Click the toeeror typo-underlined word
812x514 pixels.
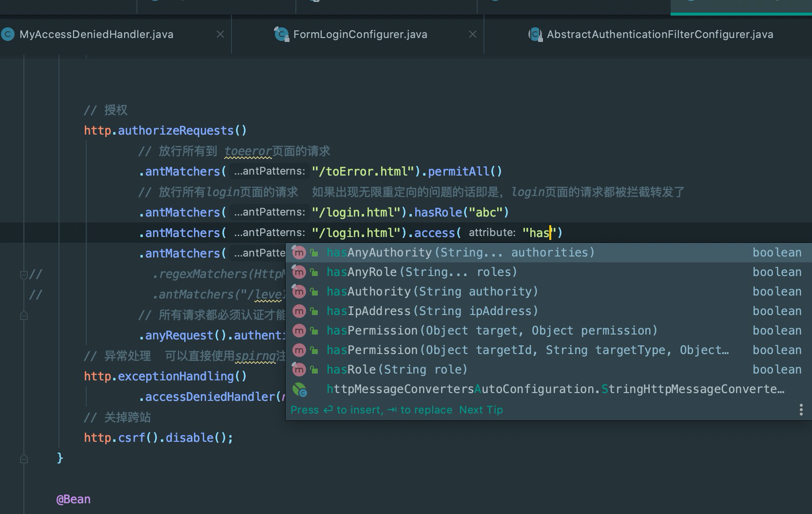pyautogui.click(x=248, y=151)
